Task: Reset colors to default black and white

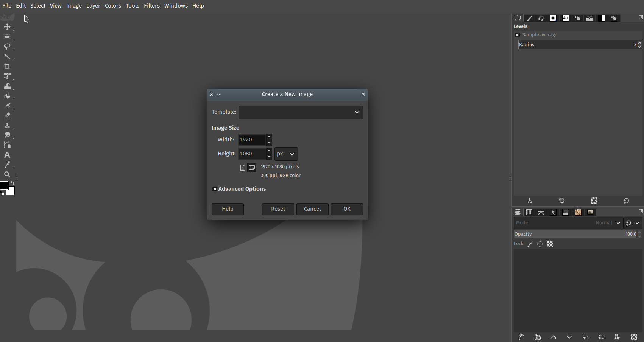Action: point(2,193)
